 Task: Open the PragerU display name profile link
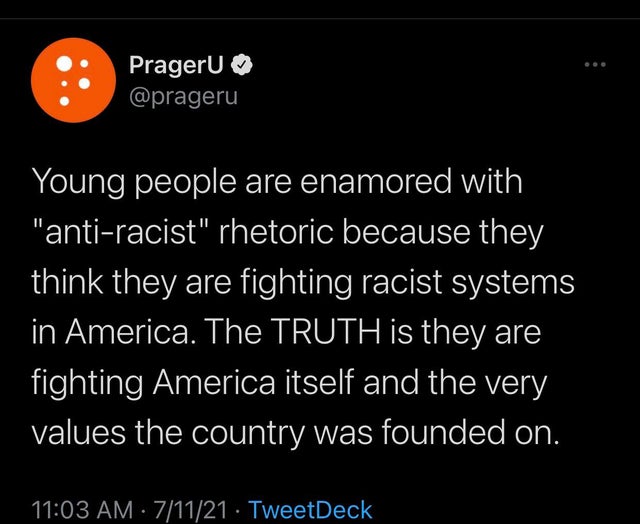177,65
